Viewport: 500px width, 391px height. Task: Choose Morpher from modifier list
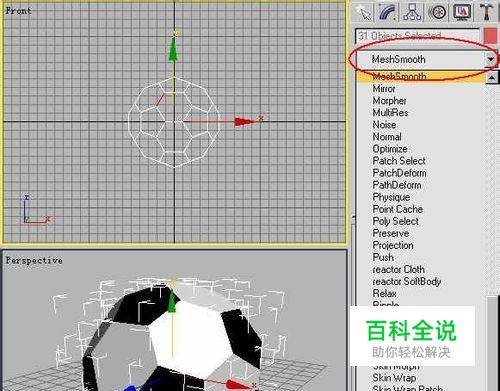pyautogui.click(x=389, y=101)
